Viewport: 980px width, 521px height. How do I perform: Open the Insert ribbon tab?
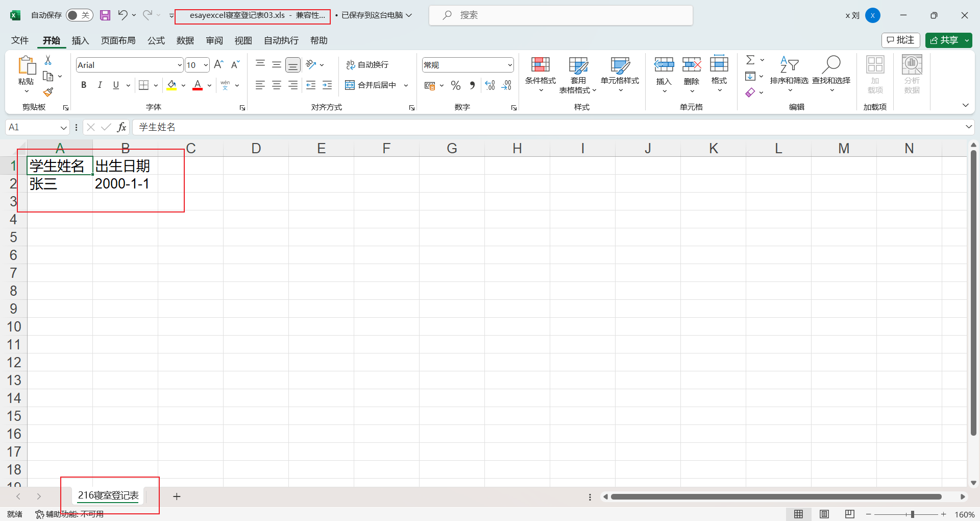pyautogui.click(x=80, y=40)
